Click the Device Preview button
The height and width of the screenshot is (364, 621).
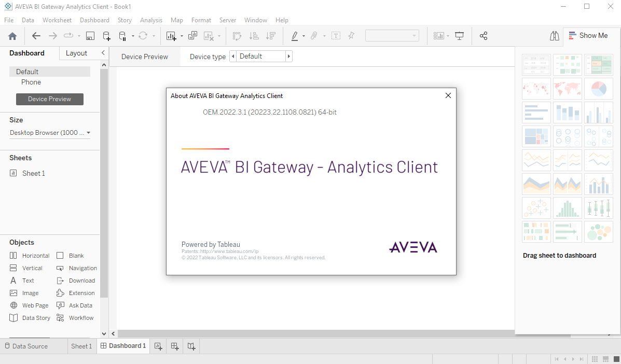click(x=49, y=99)
